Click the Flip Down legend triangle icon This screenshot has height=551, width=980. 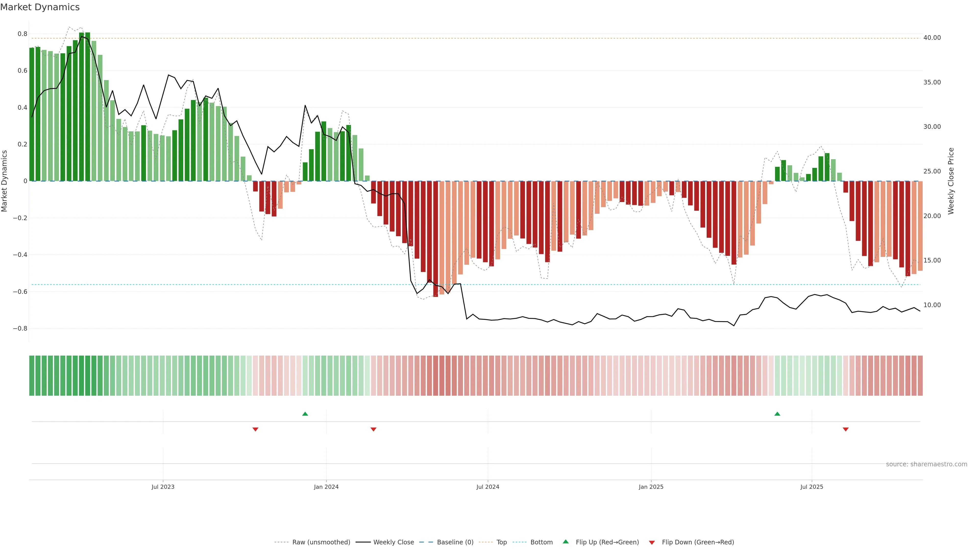[652, 543]
